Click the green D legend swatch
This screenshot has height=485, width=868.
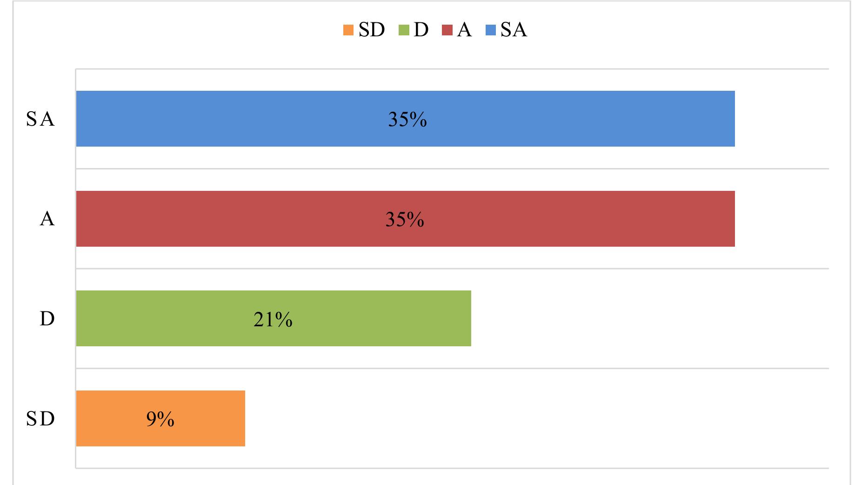click(403, 30)
